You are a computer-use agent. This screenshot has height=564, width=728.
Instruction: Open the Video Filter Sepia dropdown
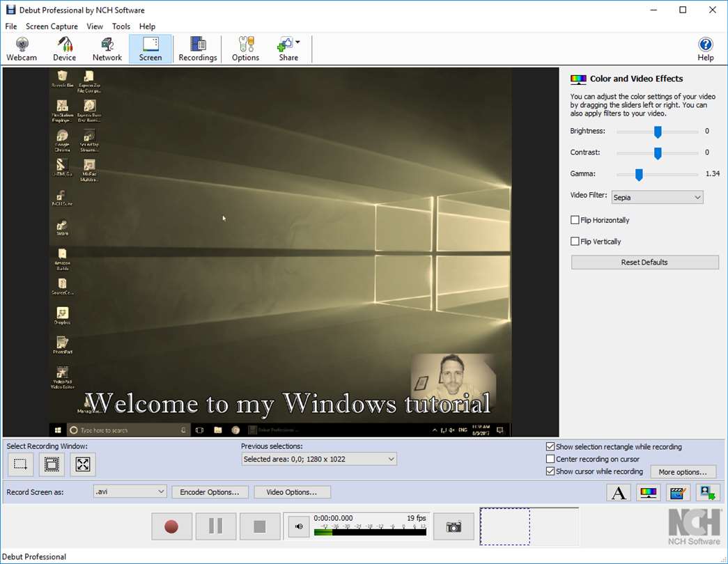[657, 197]
